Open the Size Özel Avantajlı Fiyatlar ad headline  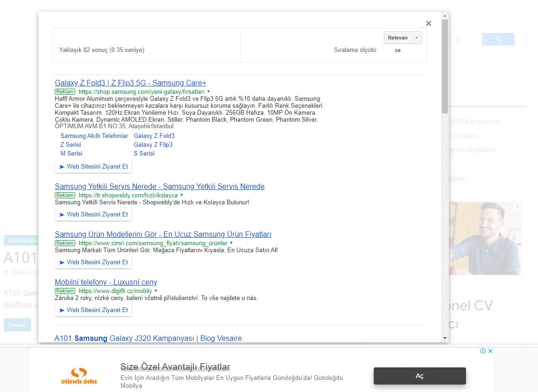point(175,366)
